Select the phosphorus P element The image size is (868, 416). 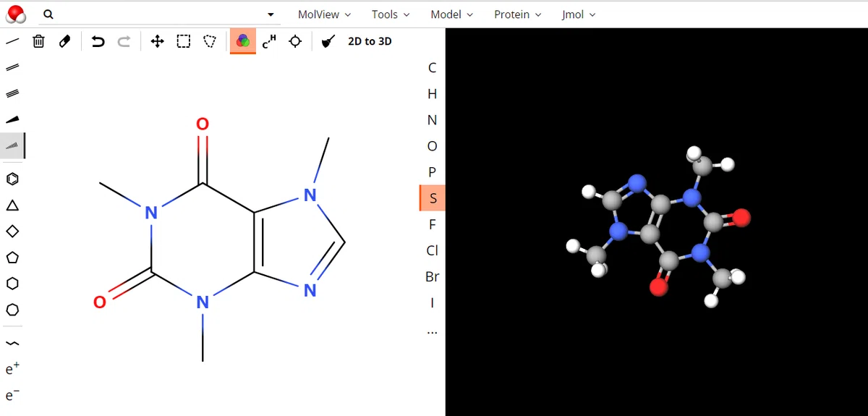433,172
